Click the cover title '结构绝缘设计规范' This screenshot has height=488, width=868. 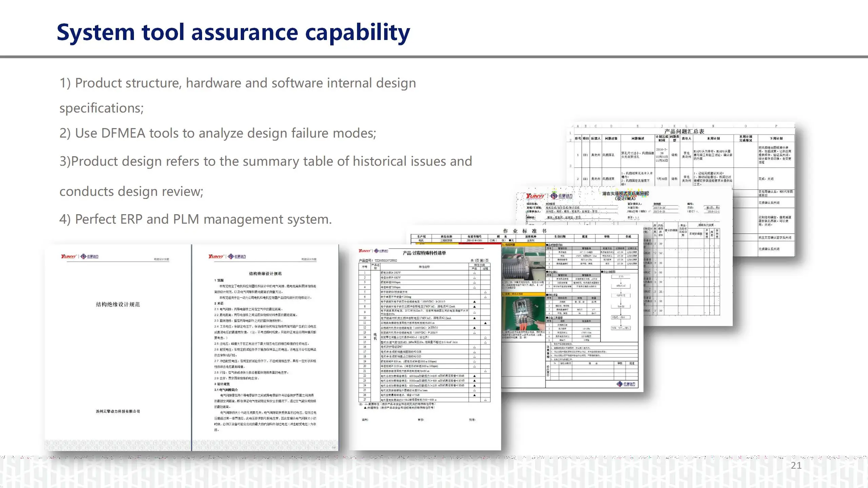pyautogui.click(x=118, y=304)
